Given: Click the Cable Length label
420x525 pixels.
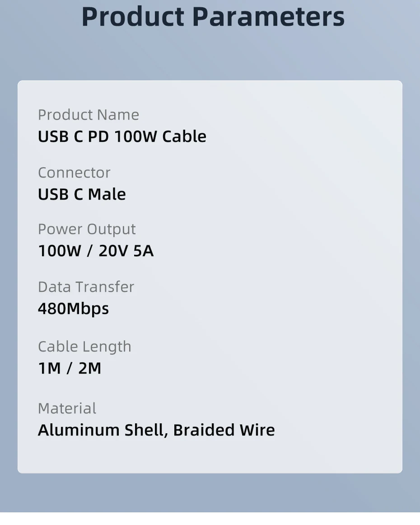Looking at the screenshot, I should [84, 347].
